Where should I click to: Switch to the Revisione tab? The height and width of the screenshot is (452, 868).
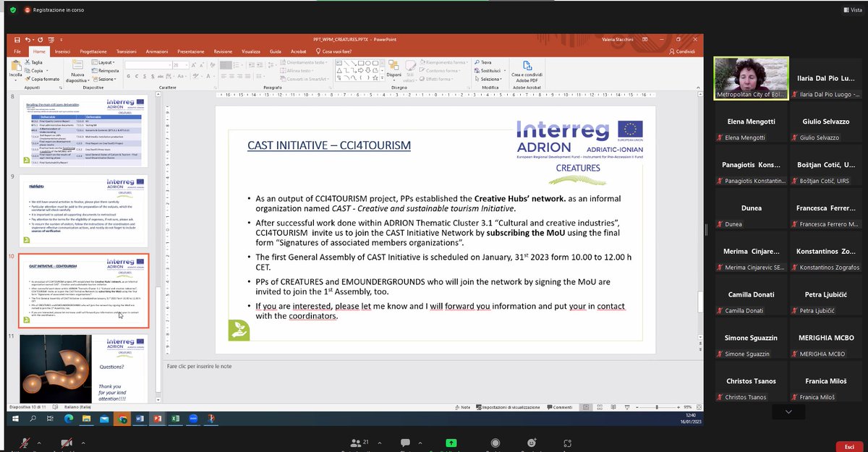coord(223,51)
